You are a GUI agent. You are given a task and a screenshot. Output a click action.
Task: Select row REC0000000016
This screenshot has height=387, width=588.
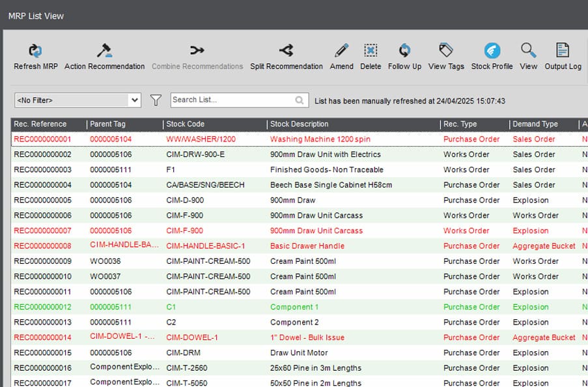click(300, 368)
